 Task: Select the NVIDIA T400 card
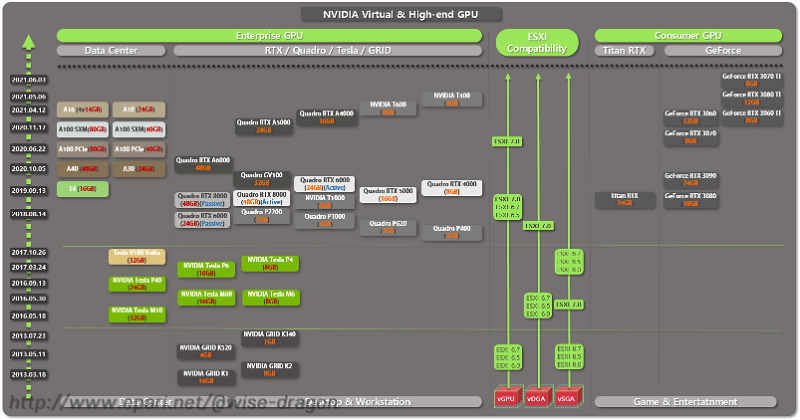click(x=452, y=99)
